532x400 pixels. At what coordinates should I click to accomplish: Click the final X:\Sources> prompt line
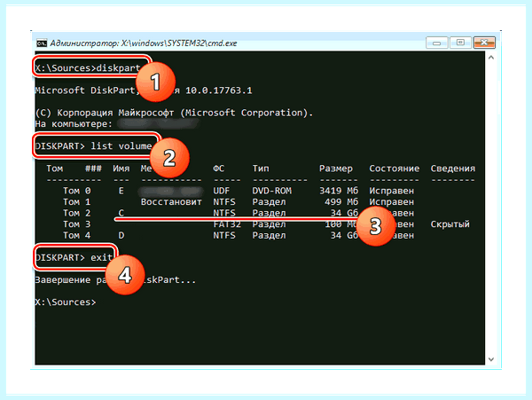66,302
